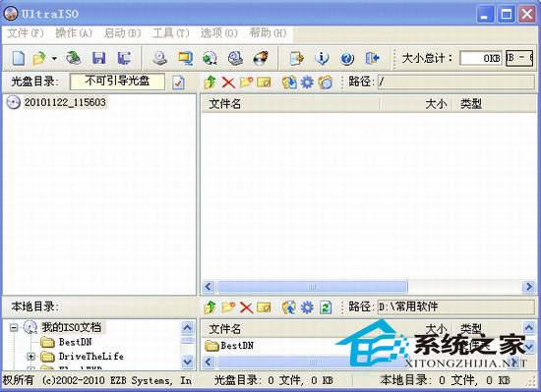
Task: Click disc file list horizontal scrollbar thumb
Action: click(312, 286)
